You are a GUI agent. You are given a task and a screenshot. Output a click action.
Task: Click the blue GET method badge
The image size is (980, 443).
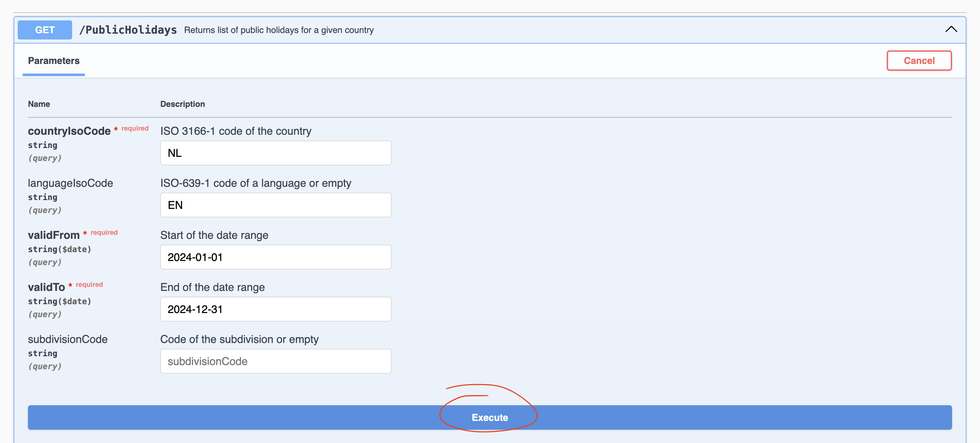[x=44, y=30]
